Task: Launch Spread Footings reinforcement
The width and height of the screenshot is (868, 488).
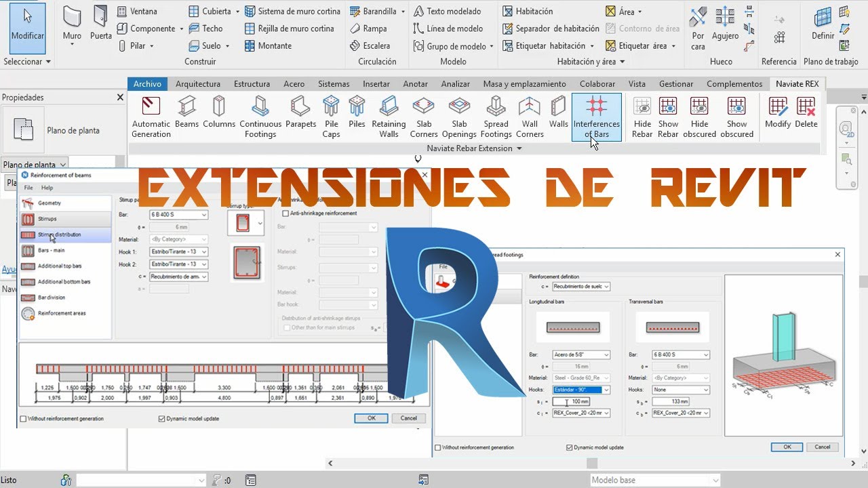Action: coord(496,117)
